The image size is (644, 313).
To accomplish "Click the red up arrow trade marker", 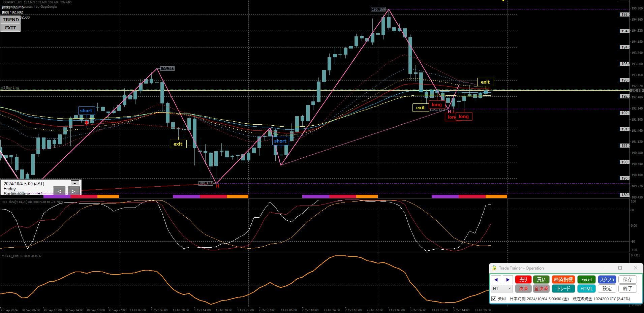I will 87,123.
